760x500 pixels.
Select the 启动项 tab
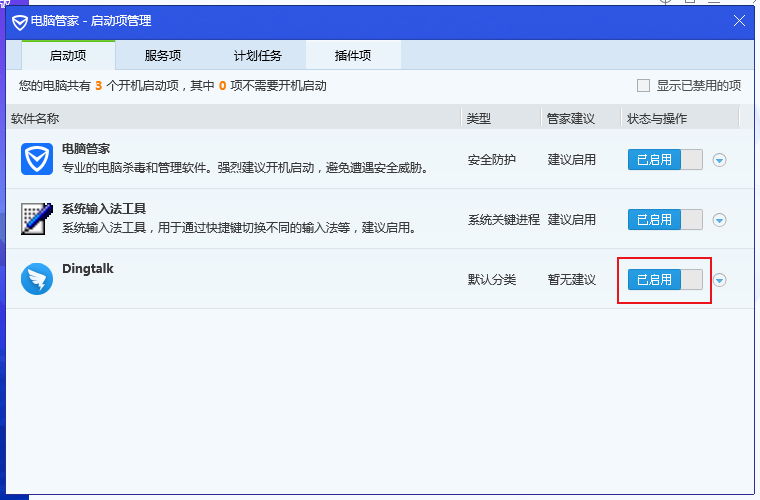(x=68, y=55)
